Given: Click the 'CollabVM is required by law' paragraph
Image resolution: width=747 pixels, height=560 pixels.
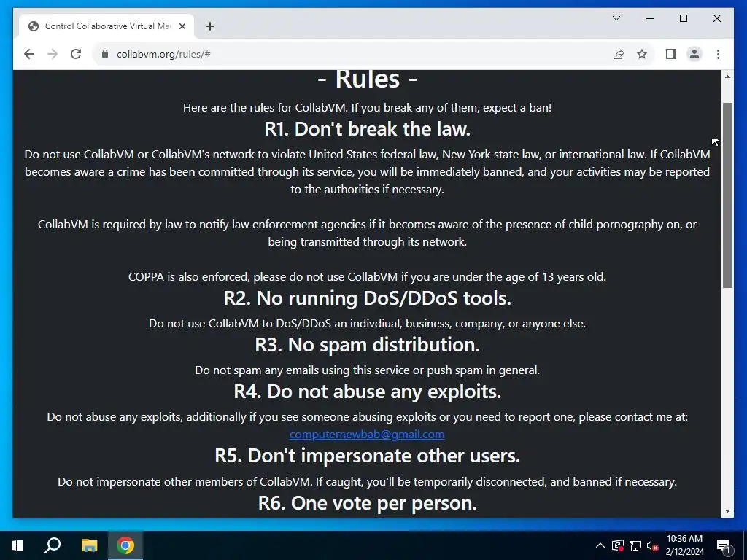Looking at the screenshot, I should (368, 233).
